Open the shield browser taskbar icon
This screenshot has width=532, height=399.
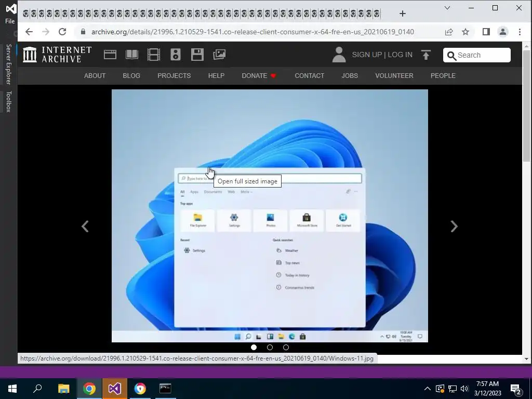point(140,389)
